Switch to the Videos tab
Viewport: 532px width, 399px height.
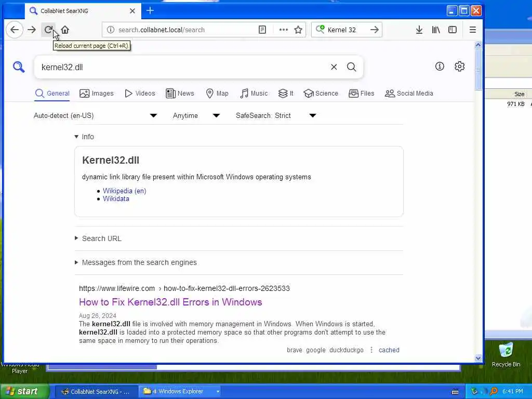140,94
